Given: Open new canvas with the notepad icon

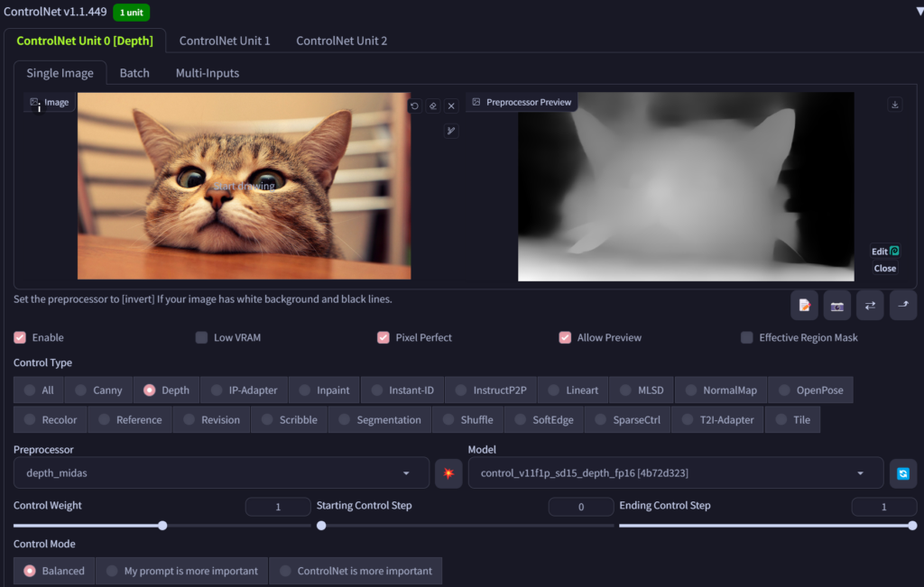Looking at the screenshot, I should (x=804, y=306).
